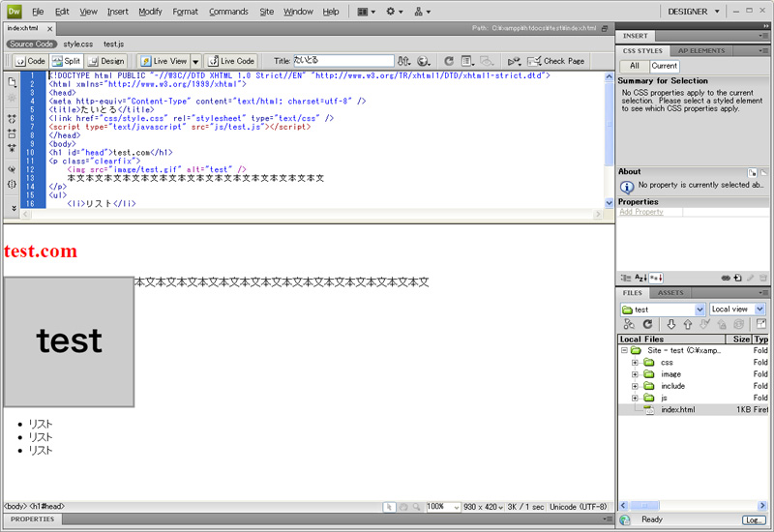Click the Log button
The image size is (774, 532).
click(x=753, y=520)
